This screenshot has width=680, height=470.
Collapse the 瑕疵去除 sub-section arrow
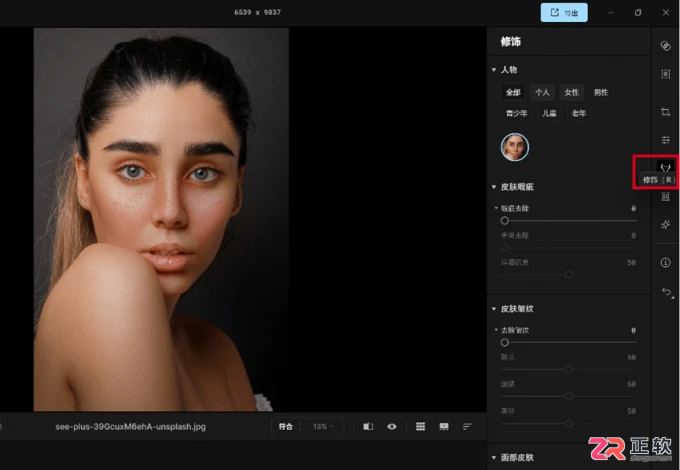point(497,208)
